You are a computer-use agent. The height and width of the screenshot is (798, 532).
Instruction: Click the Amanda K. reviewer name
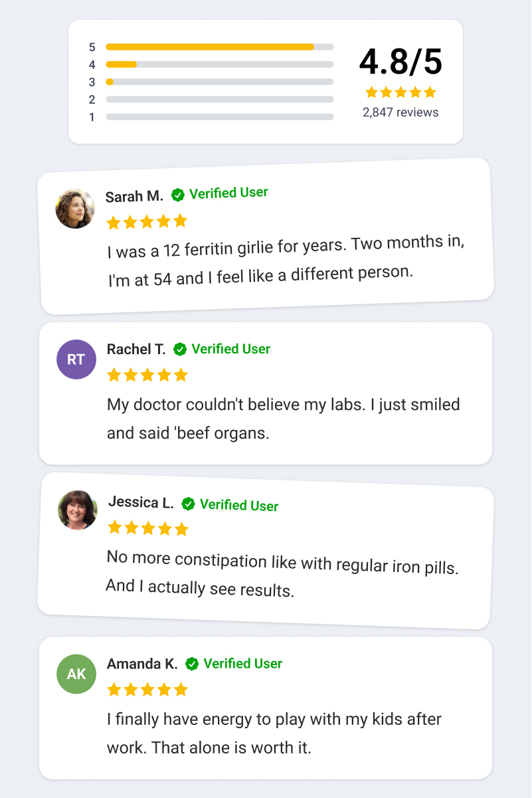coord(142,664)
